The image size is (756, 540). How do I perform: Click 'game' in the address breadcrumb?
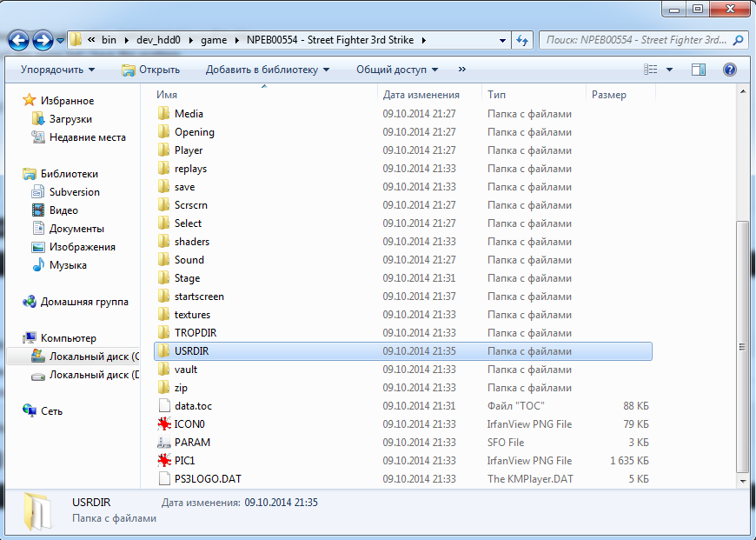coord(214,40)
